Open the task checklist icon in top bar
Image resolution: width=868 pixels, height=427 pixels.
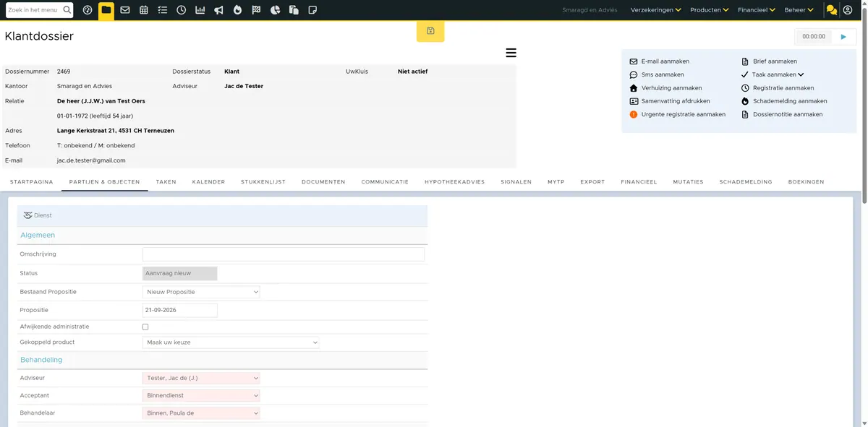coord(162,10)
